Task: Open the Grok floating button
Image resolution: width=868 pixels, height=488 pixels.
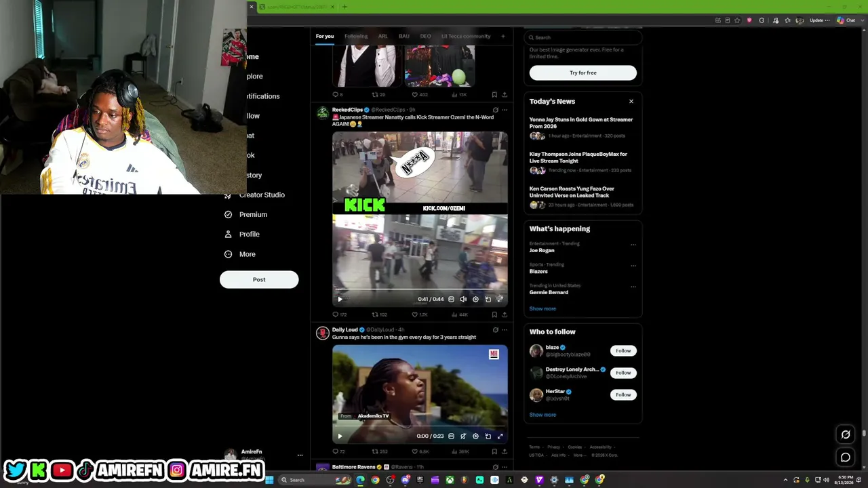Action: (x=846, y=434)
